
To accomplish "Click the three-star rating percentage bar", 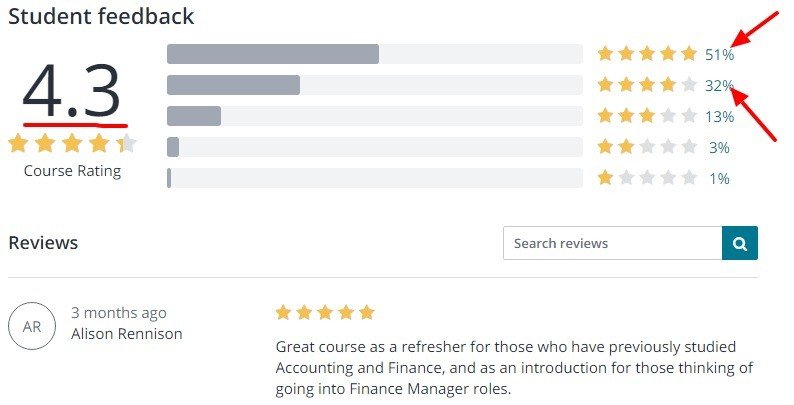I will point(374,116).
